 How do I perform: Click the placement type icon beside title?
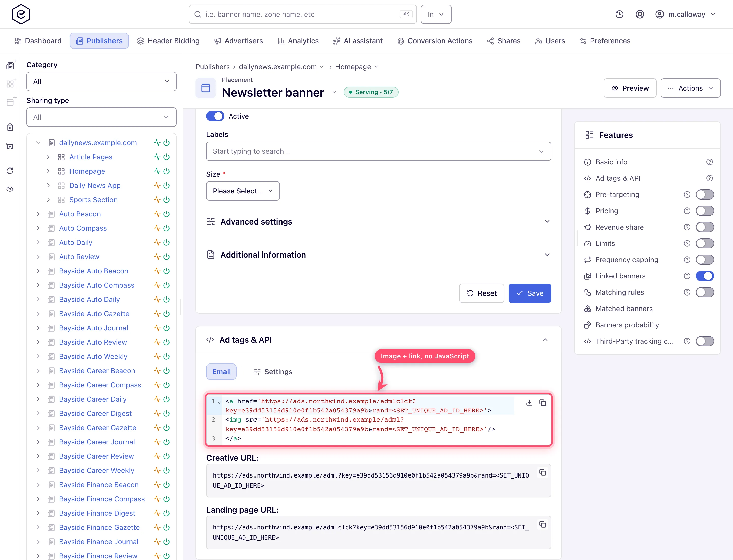click(x=206, y=88)
